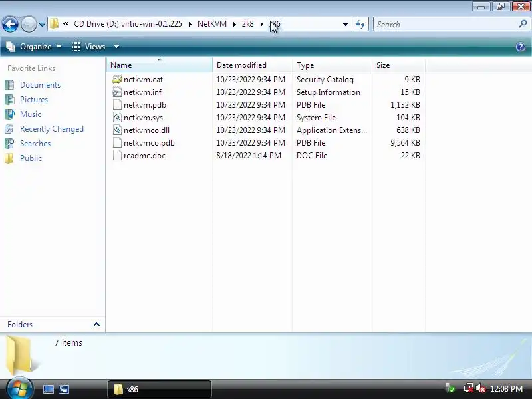Click the 8/18/2022 1:14 PM date cell
The width and height of the screenshot is (532, 399).
coord(249,156)
